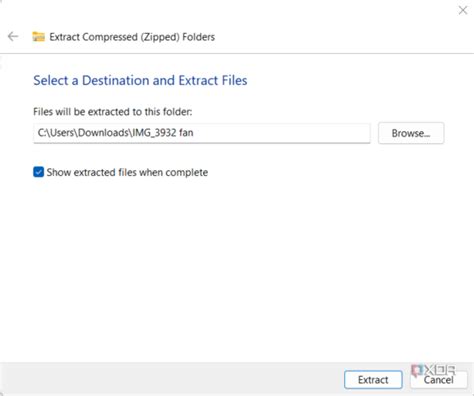Image resolution: width=474 pixels, height=396 pixels.
Task: Uncheck Show extracted files when complete checkbox
Action: coord(38,172)
